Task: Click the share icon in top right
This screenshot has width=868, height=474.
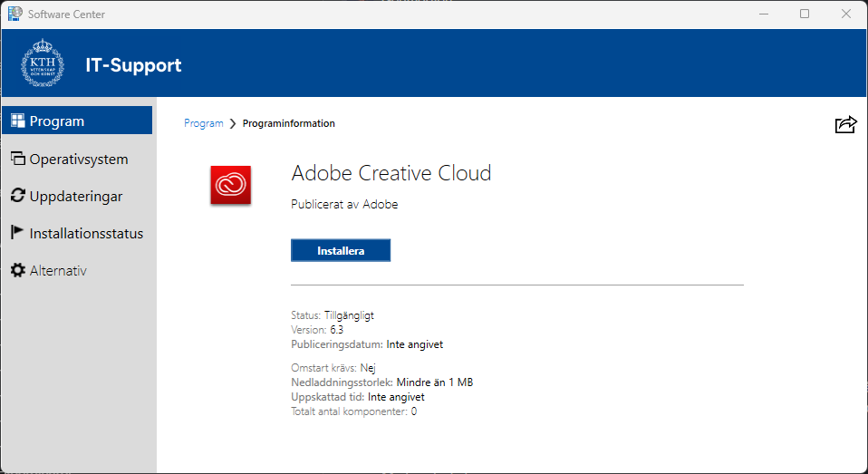Action: click(x=845, y=124)
